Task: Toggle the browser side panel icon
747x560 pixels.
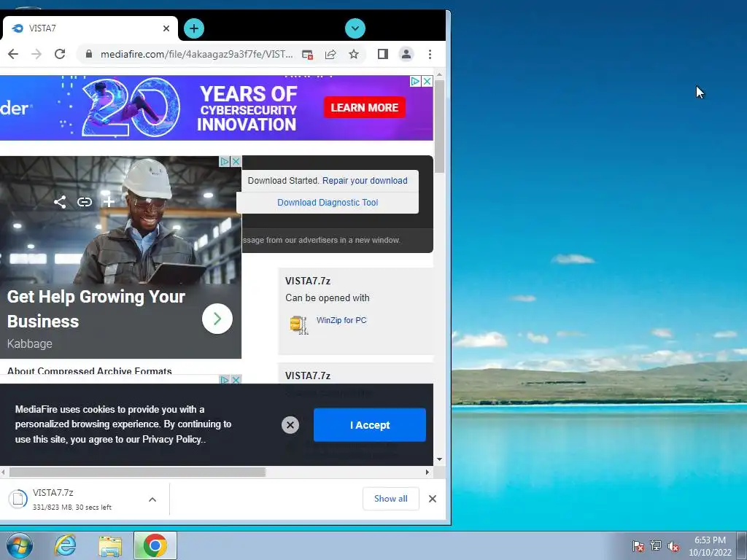Action: [382, 54]
